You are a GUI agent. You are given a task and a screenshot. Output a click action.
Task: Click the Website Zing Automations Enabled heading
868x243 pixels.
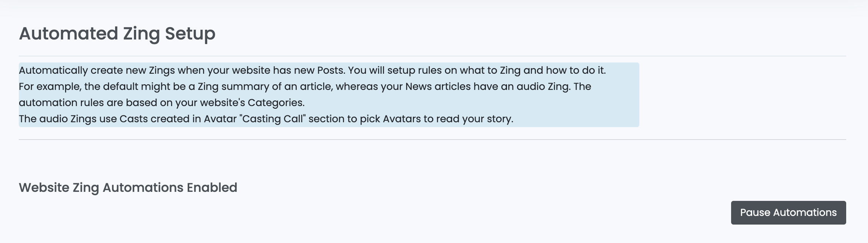(x=128, y=188)
